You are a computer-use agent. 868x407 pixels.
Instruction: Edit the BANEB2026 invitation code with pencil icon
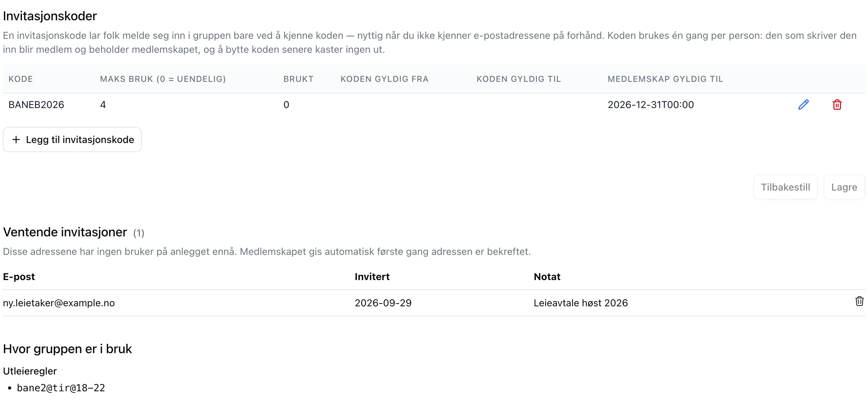803,105
